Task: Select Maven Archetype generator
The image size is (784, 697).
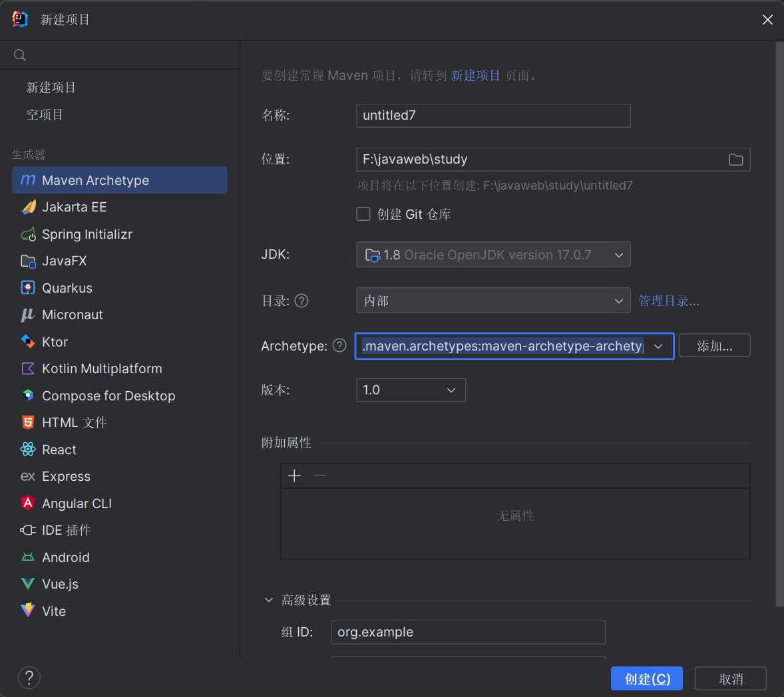Action: click(120, 180)
